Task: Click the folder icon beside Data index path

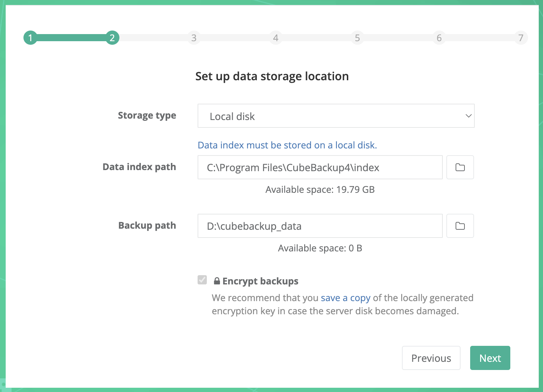Action: click(x=460, y=167)
